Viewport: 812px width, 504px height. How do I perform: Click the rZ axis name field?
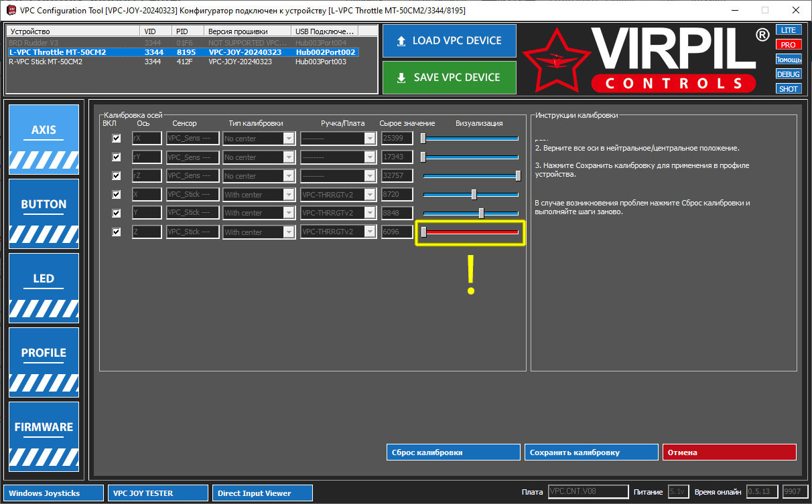[147, 176]
